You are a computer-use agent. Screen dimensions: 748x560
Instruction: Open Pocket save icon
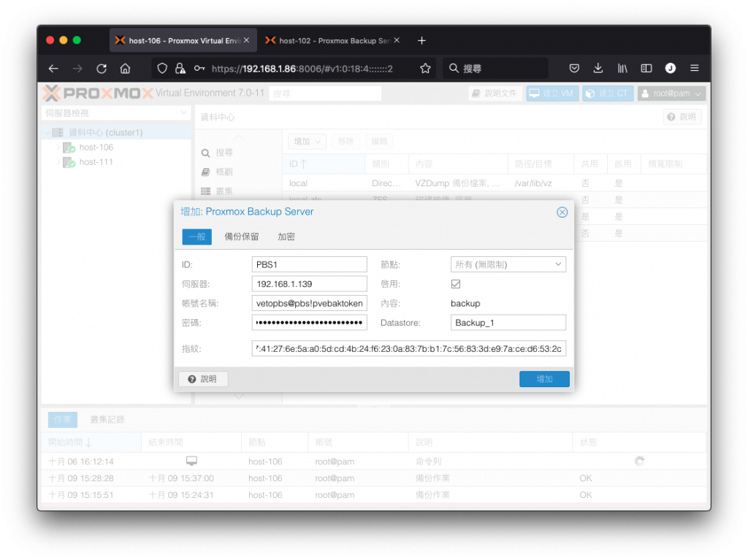pyautogui.click(x=574, y=69)
